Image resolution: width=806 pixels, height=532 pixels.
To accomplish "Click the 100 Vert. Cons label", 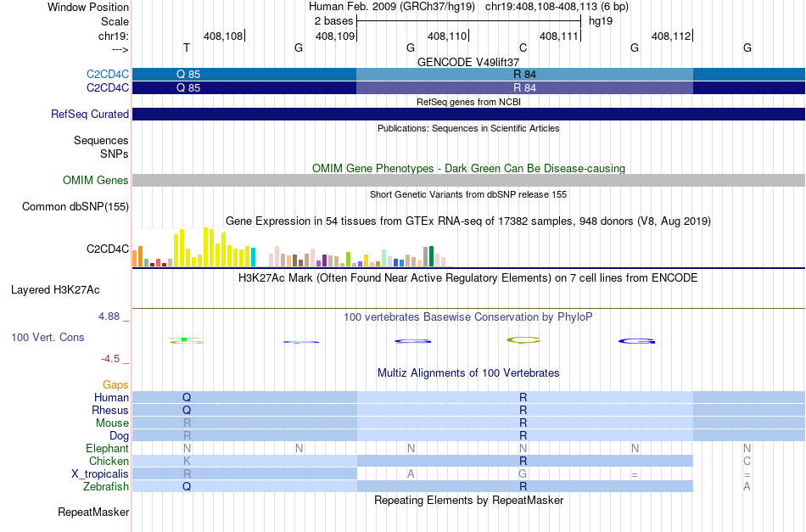I will 48,337.
